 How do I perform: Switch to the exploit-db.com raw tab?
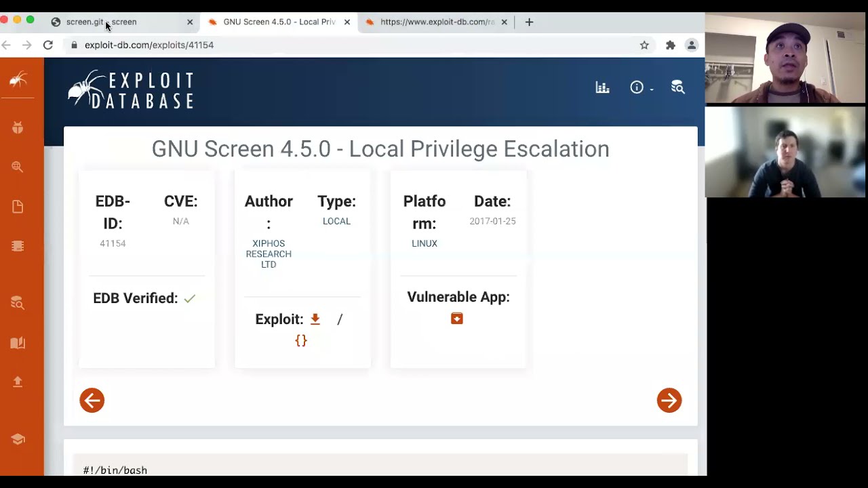pos(437,22)
